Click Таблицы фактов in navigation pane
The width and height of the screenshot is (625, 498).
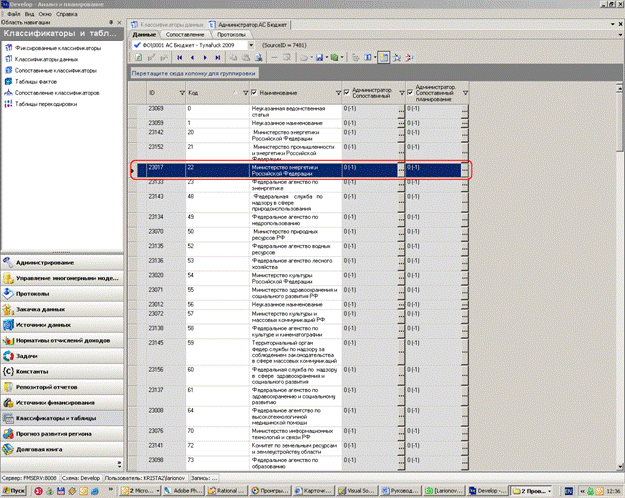click(36, 82)
